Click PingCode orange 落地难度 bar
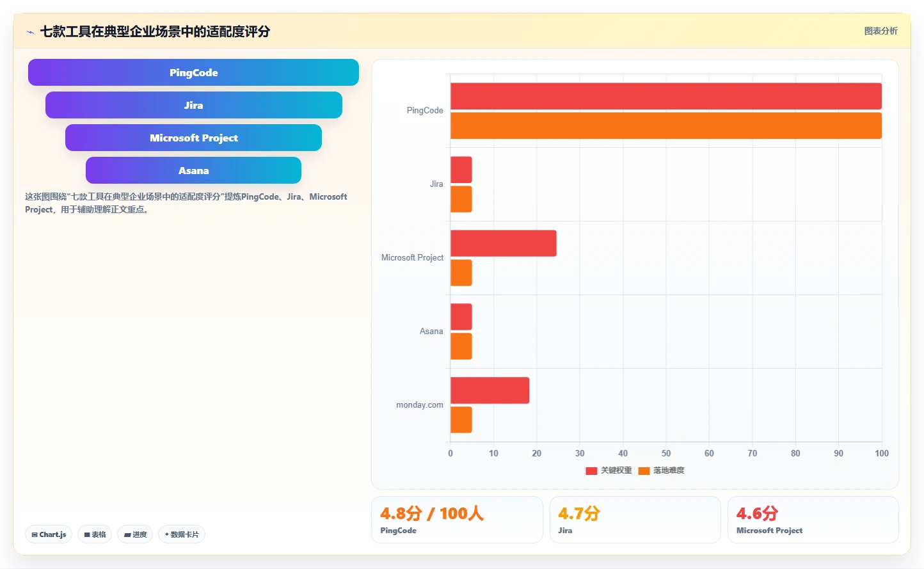Screen dimensions: 924x569 [666, 125]
